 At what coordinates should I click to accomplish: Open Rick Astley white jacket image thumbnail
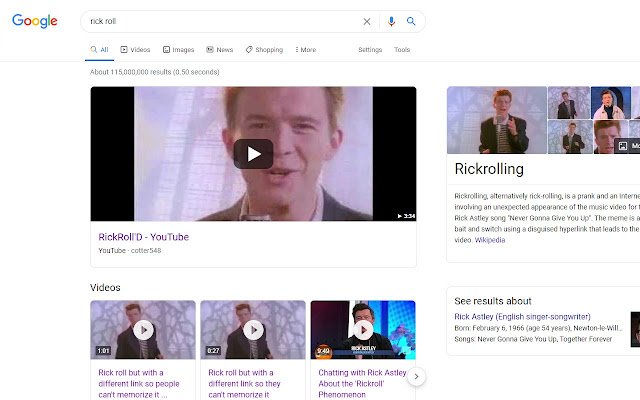pyautogui.click(x=611, y=103)
